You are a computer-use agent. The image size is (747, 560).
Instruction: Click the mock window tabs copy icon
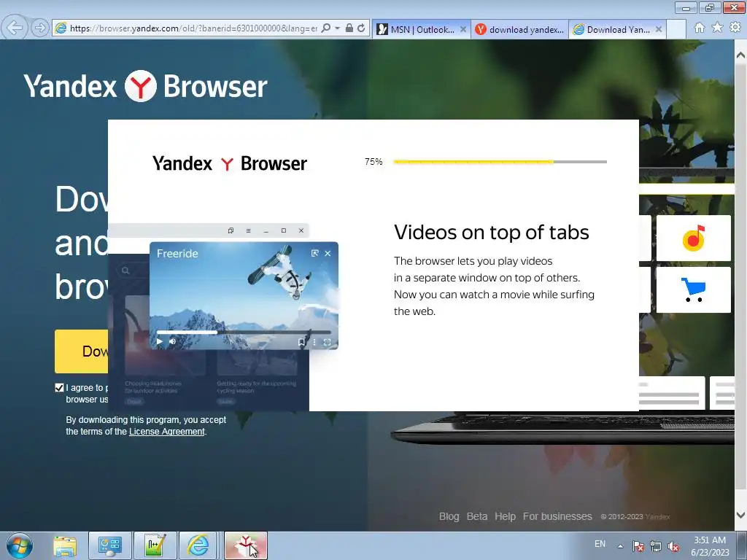click(x=231, y=230)
